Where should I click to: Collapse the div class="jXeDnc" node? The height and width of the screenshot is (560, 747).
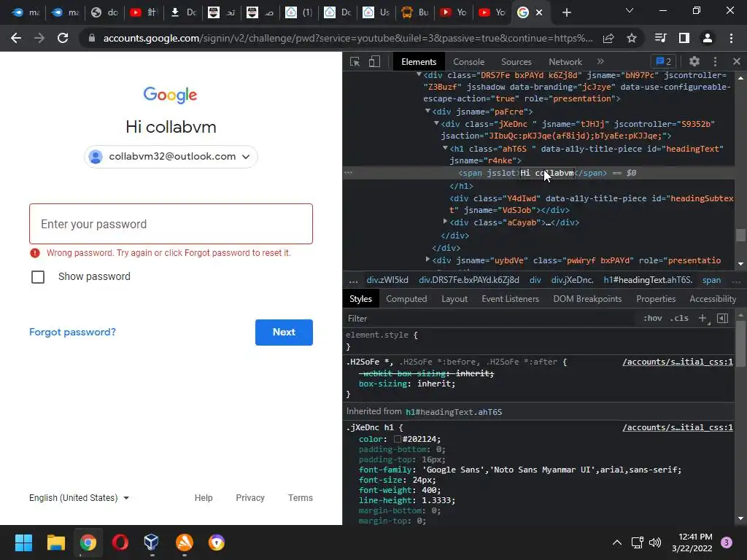436,122
